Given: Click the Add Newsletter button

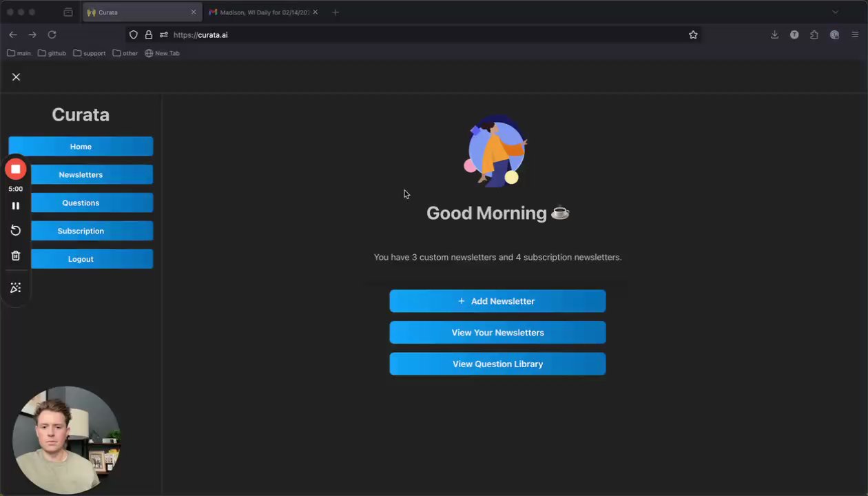Looking at the screenshot, I should point(497,301).
